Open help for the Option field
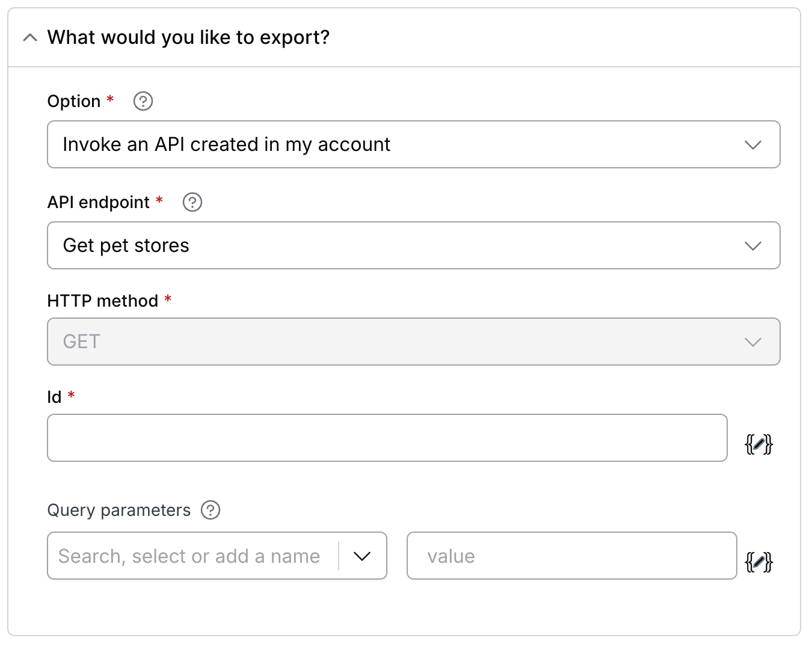Viewport: 812px width, 647px height. [x=143, y=101]
